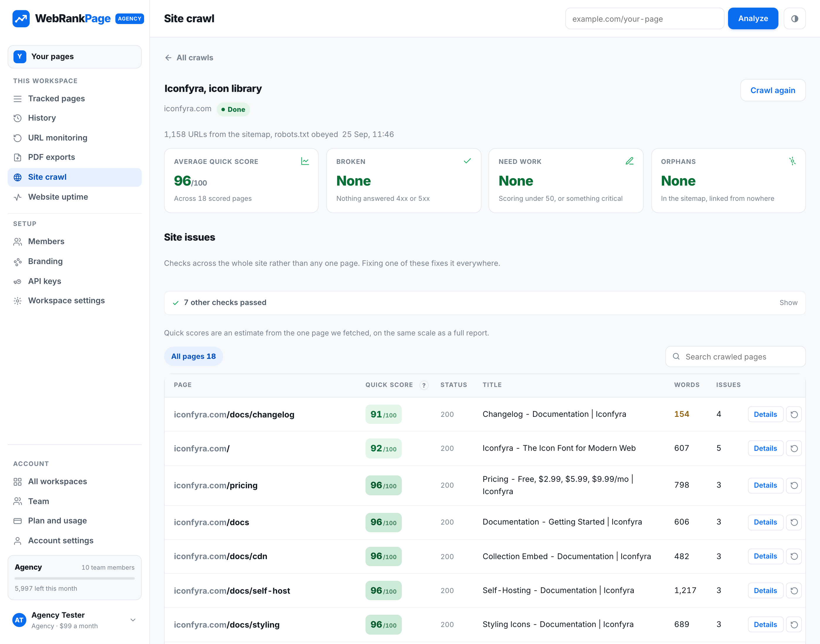Re-crawl the docs/styling page
The image size is (820, 644).
[x=794, y=624]
